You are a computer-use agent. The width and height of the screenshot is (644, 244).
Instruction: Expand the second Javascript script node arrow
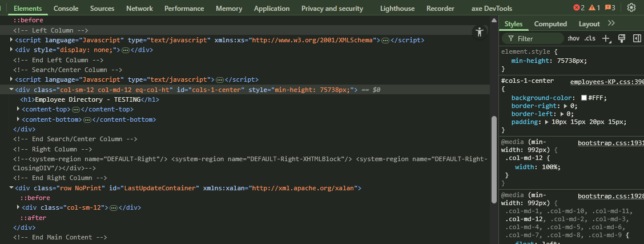coord(11,79)
